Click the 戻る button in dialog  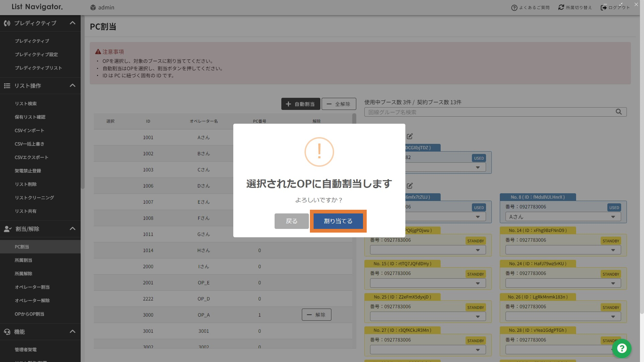point(291,221)
